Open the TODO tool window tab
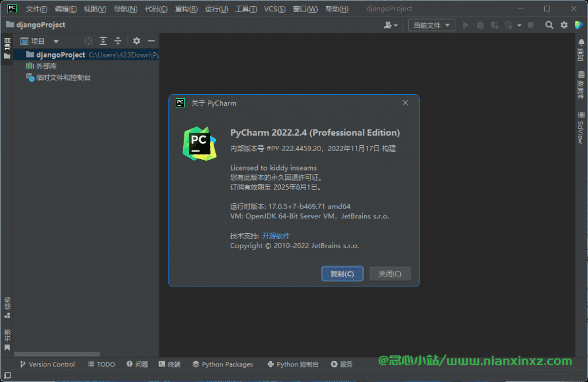This screenshot has width=588, height=382. pyautogui.click(x=102, y=364)
